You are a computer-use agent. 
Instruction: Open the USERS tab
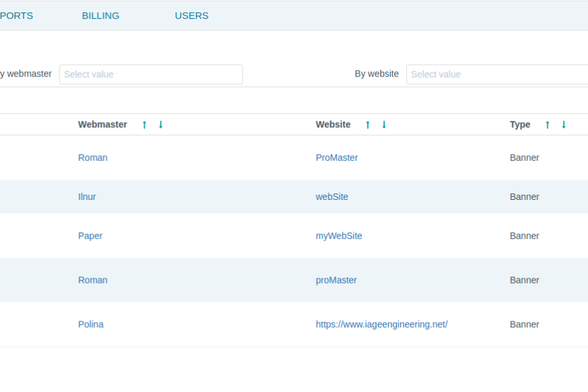pyautogui.click(x=191, y=16)
